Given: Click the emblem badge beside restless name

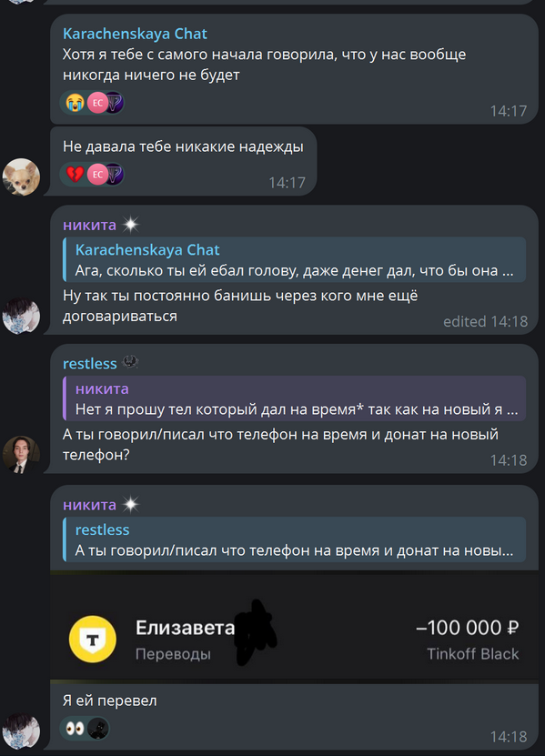Looking at the screenshot, I should tap(130, 361).
